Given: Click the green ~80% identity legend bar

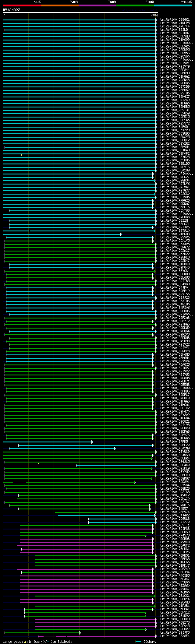Looking at the screenshot, I should [x=135, y=5].
